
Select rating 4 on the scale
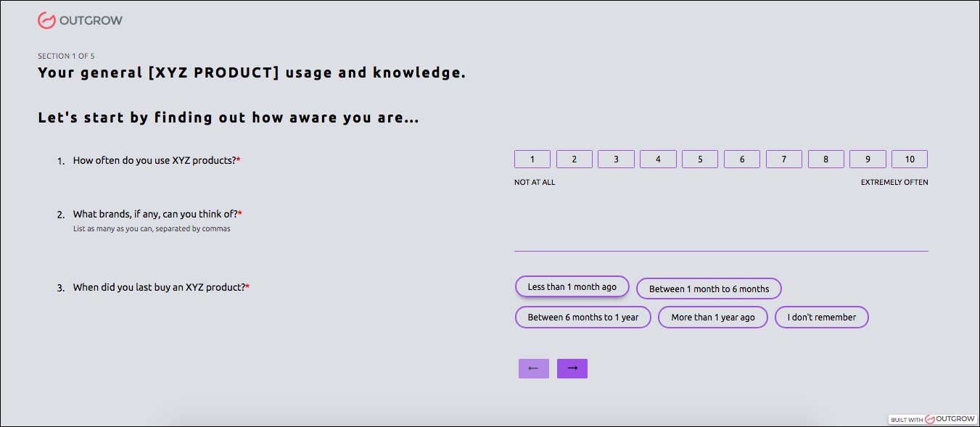(x=658, y=159)
